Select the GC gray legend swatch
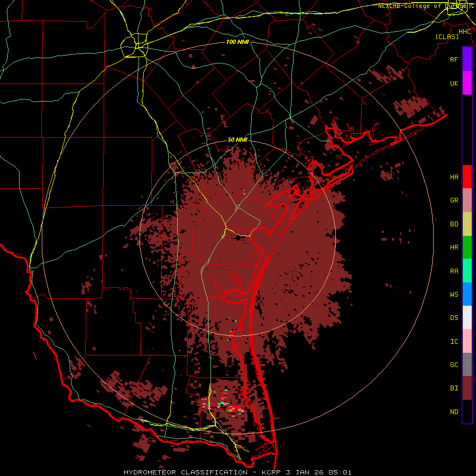This screenshot has height=476, width=476. click(x=467, y=364)
